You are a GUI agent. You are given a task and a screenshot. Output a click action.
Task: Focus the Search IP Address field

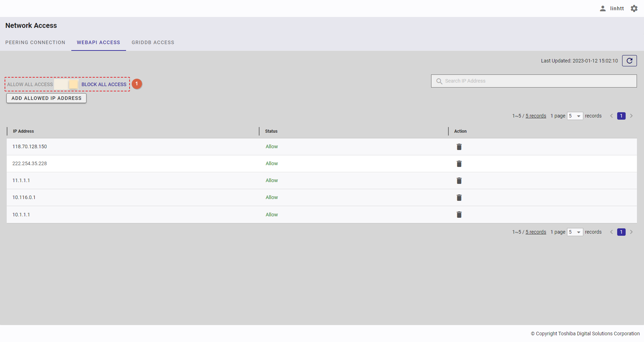pyautogui.click(x=537, y=81)
